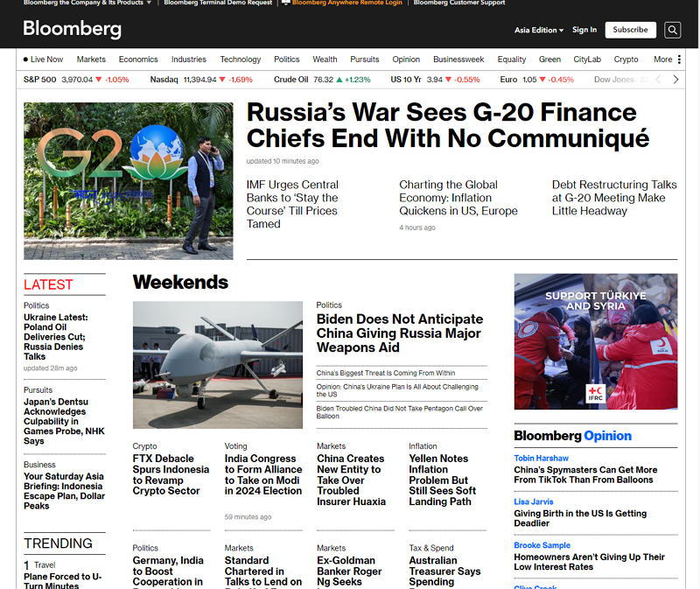Click the Support Türkiye and Syria ad
This screenshot has width=700, height=589.
(x=596, y=341)
